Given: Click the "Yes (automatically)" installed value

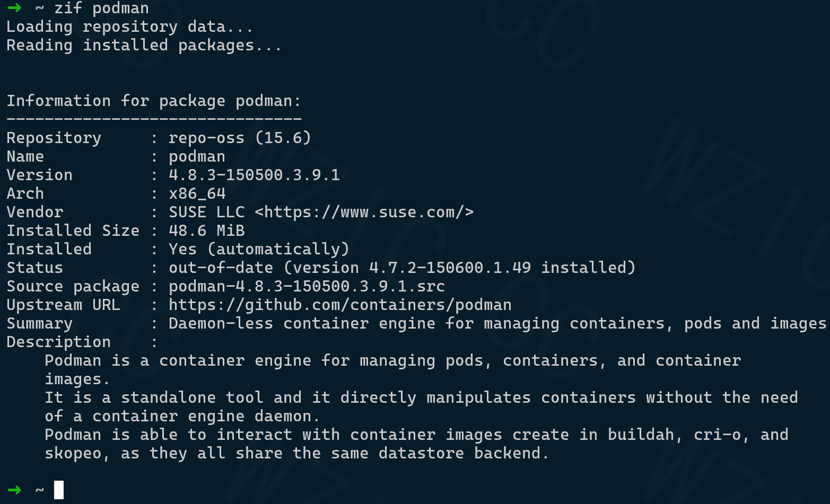Looking at the screenshot, I should [x=259, y=249].
